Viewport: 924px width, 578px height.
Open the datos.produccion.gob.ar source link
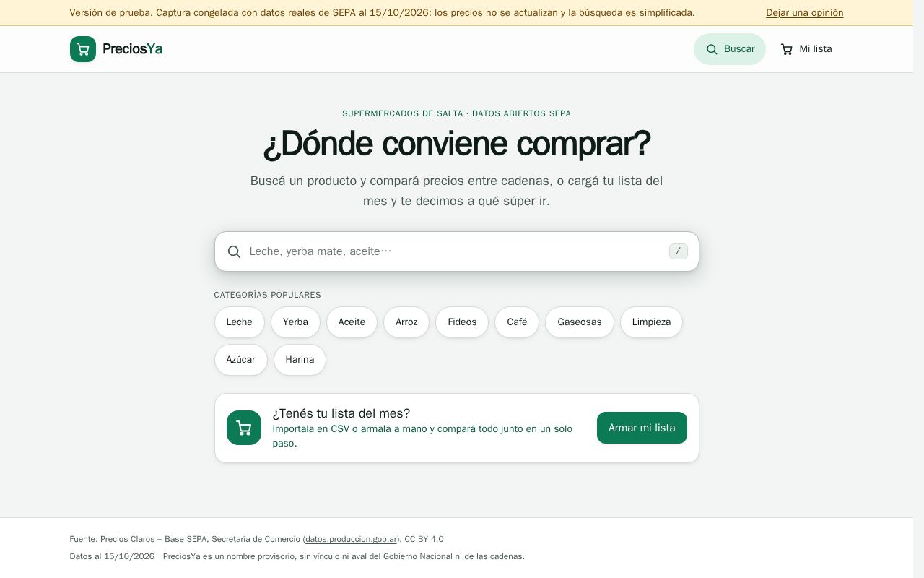[352, 539]
